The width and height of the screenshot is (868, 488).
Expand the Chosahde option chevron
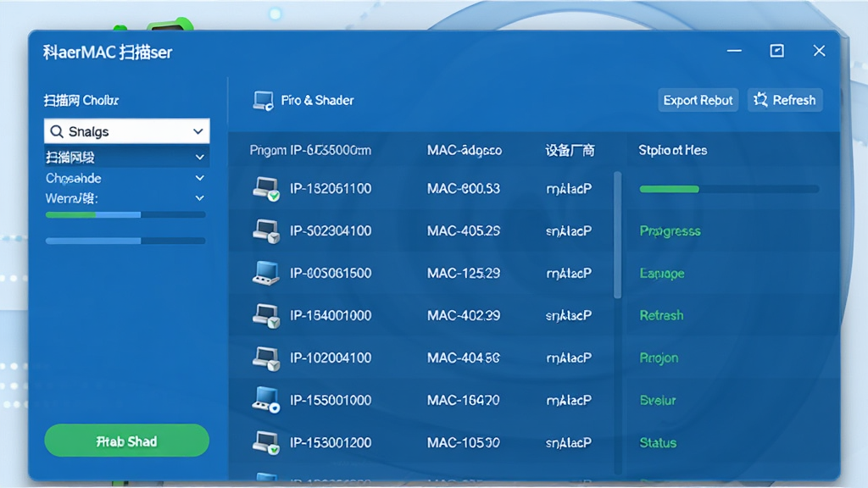(x=200, y=178)
